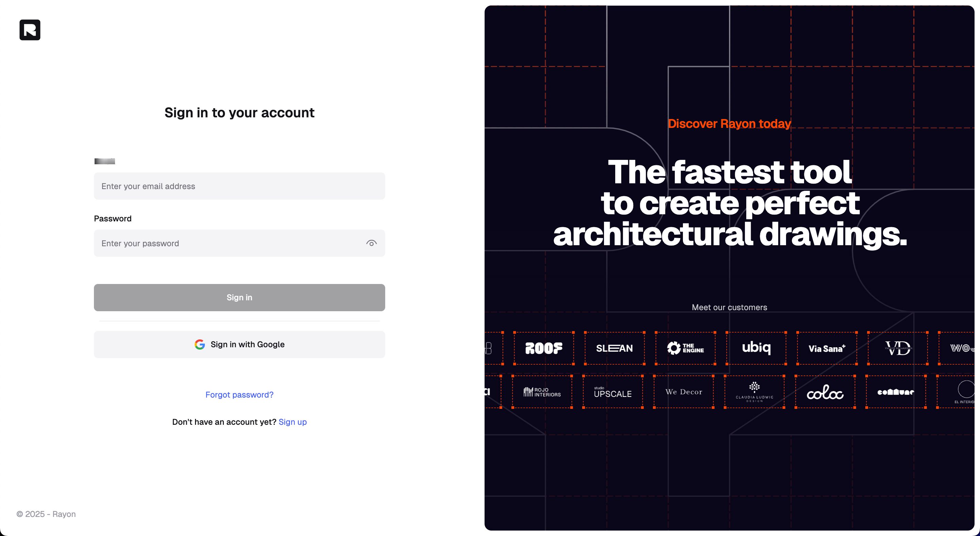Click the Connuar customer logo
980x536 pixels.
[x=895, y=393]
